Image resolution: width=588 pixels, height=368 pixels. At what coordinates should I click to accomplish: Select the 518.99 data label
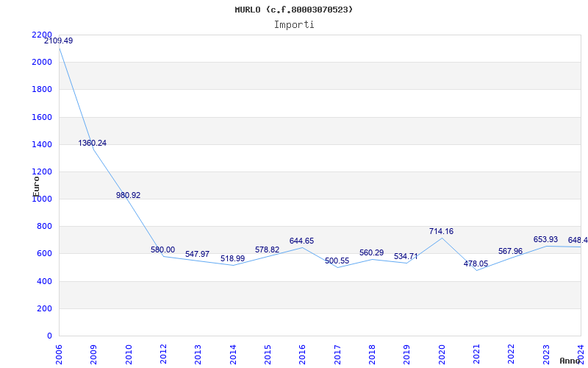click(232, 259)
